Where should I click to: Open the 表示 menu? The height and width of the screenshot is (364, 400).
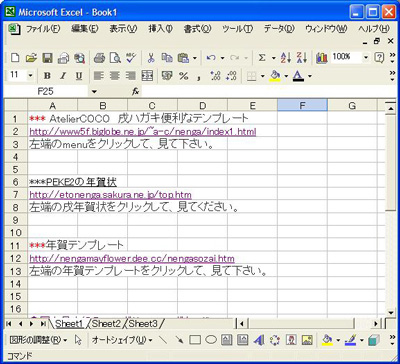(123, 29)
